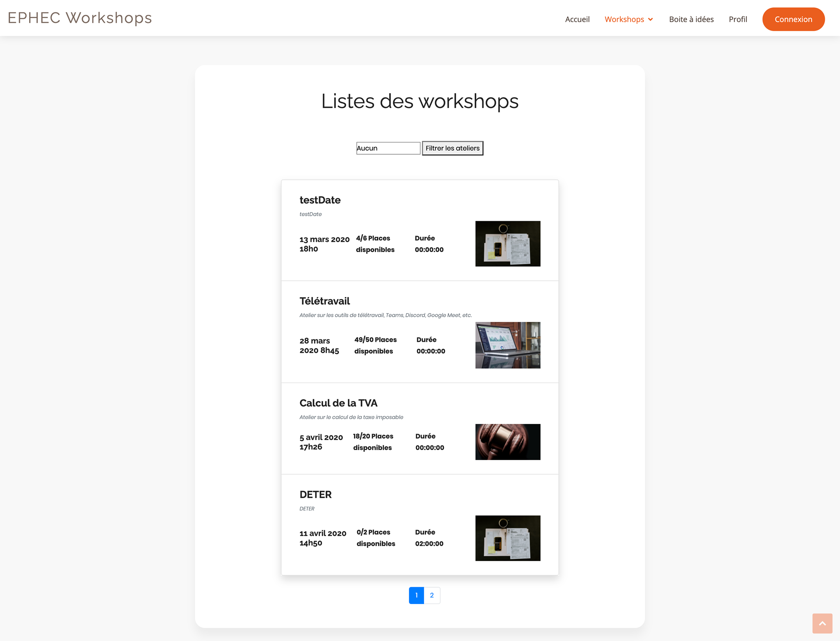The image size is (840, 641).
Task: Go to the Accueil page
Action: [x=577, y=19]
